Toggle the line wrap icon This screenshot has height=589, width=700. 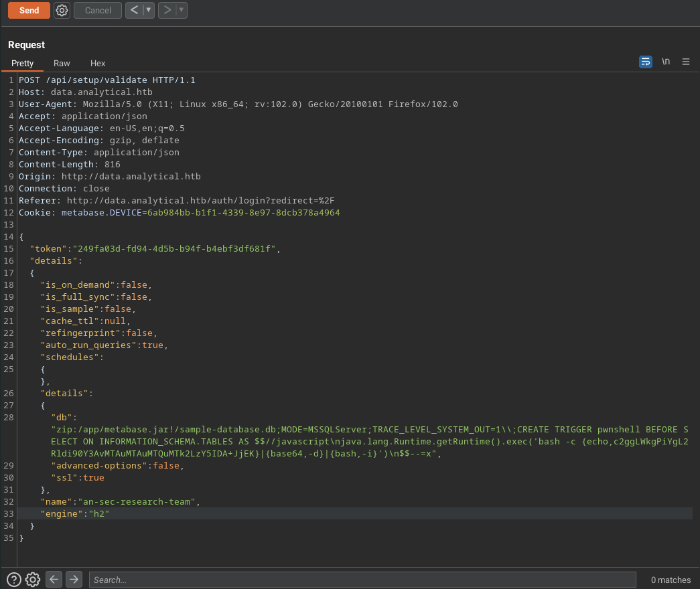tap(646, 62)
